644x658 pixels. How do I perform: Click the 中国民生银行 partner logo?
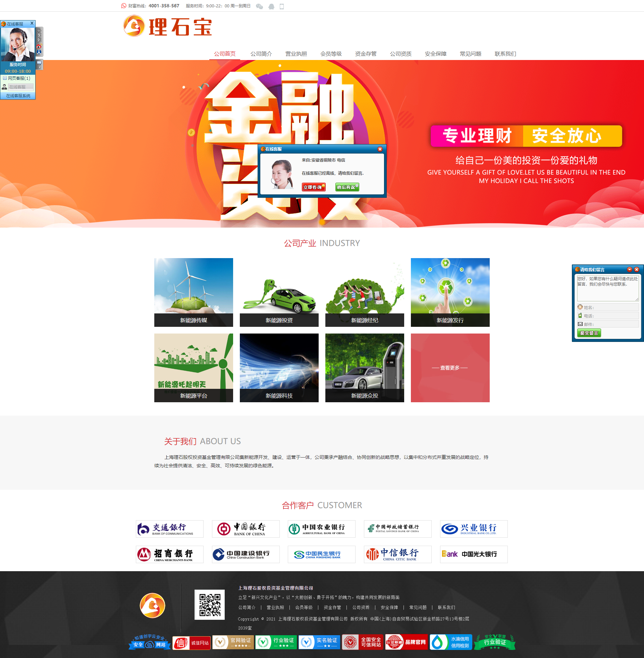321,554
